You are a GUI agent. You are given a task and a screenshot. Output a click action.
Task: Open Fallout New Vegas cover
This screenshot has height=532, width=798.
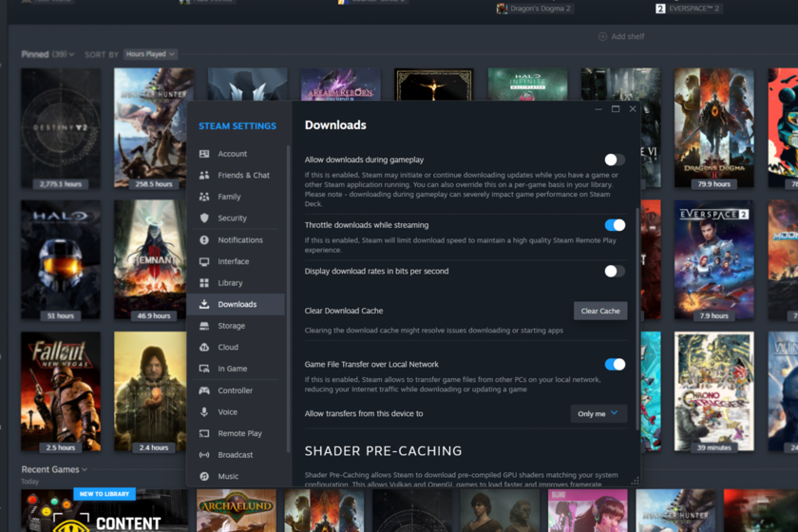[x=61, y=391]
